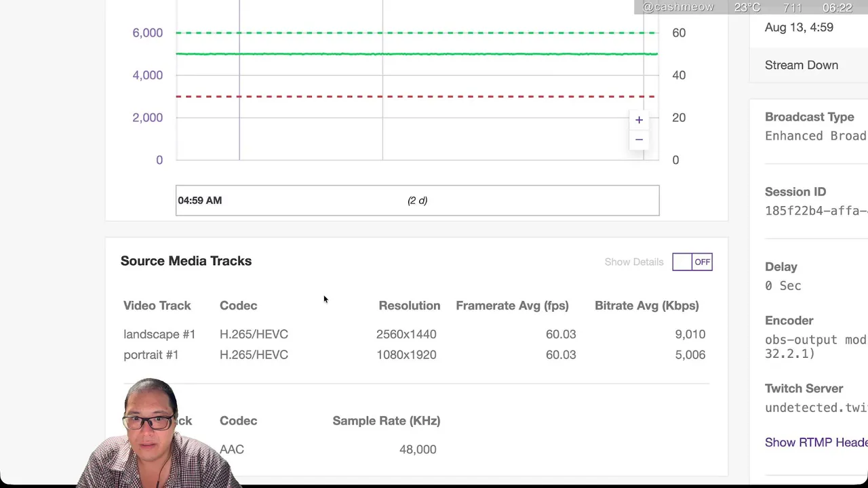Click the Bitrate Avg (Kbps) column header
The width and height of the screenshot is (868, 488).
pos(646,306)
